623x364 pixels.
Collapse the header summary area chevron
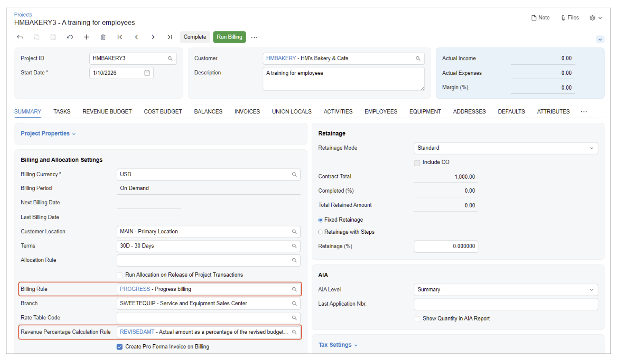click(600, 39)
